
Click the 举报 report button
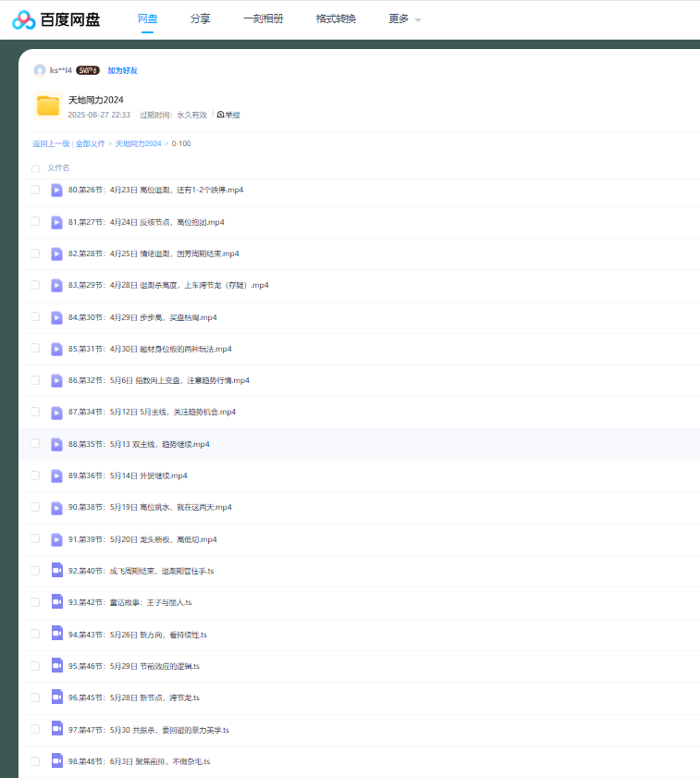(228, 115)
